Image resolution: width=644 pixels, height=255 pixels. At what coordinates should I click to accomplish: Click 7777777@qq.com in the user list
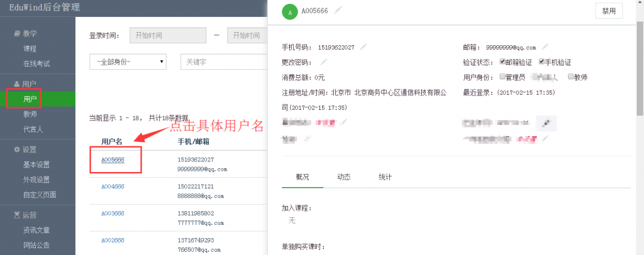[x=201, y=223]
